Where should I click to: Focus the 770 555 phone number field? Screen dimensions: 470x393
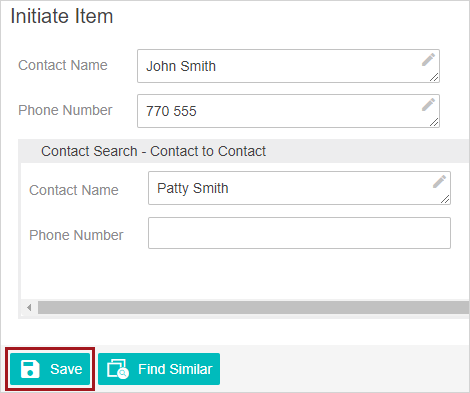pyautogui.click(x=288, y=111)
